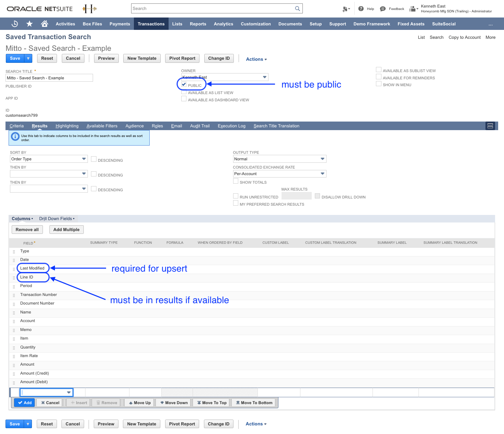The height and width of the screenshot is (434, 504).
Task: Click the Search Title input field
Action: coord(49,78)
